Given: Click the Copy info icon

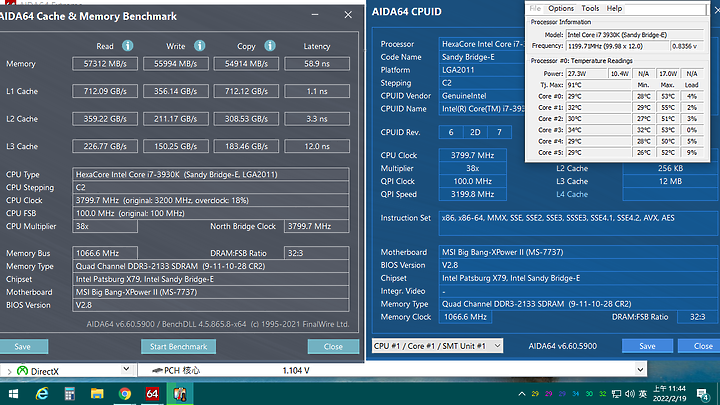Looking at the screenshot, I should click(x=270, y=45).
